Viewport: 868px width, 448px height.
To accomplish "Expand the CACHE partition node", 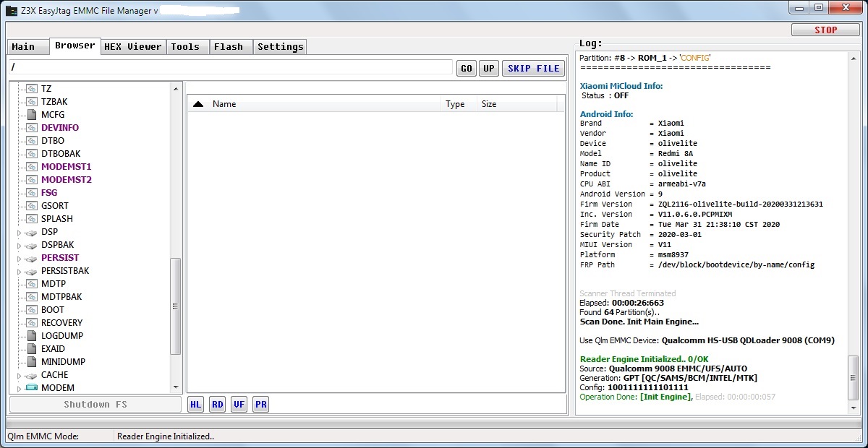I will coord(20,375).
